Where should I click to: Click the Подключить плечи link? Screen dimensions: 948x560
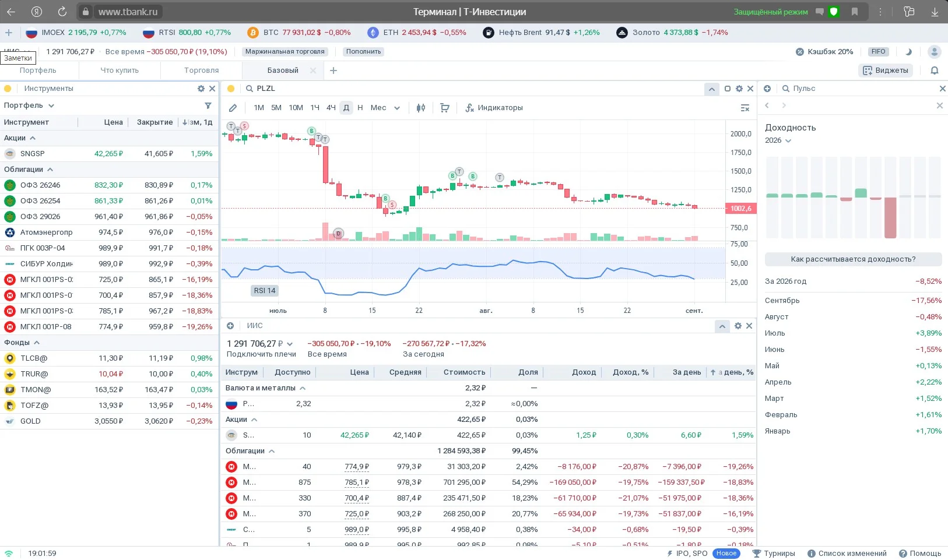(x=261, y=354)
